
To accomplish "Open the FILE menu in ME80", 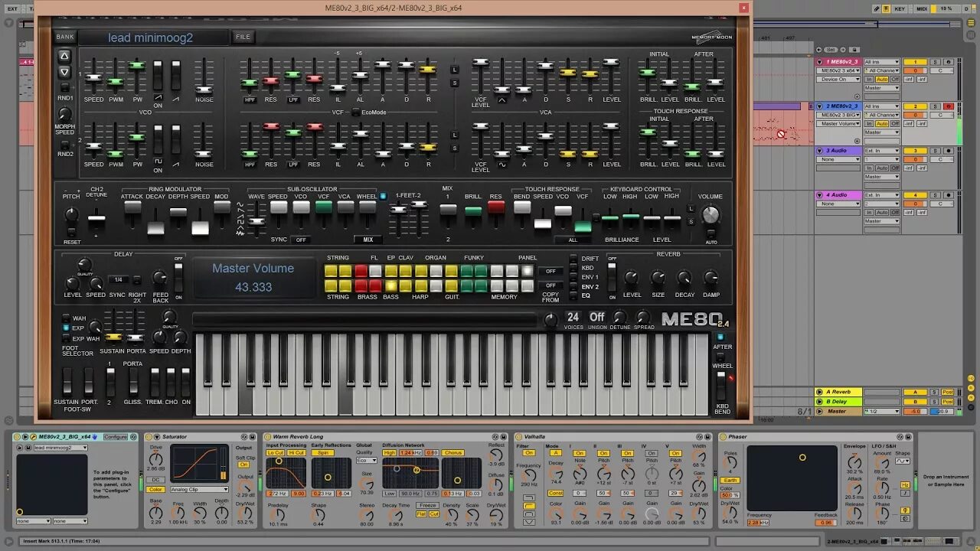I will 243,37.
